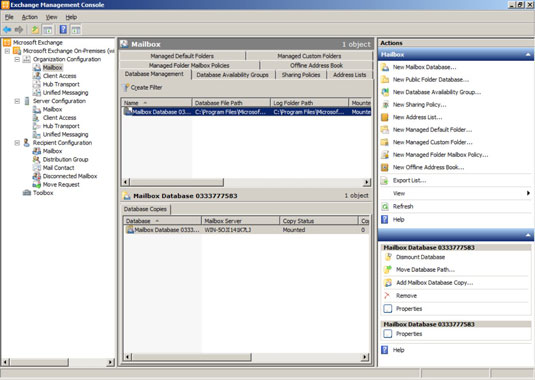Collapse the Server Configuration node

(17, 101)
